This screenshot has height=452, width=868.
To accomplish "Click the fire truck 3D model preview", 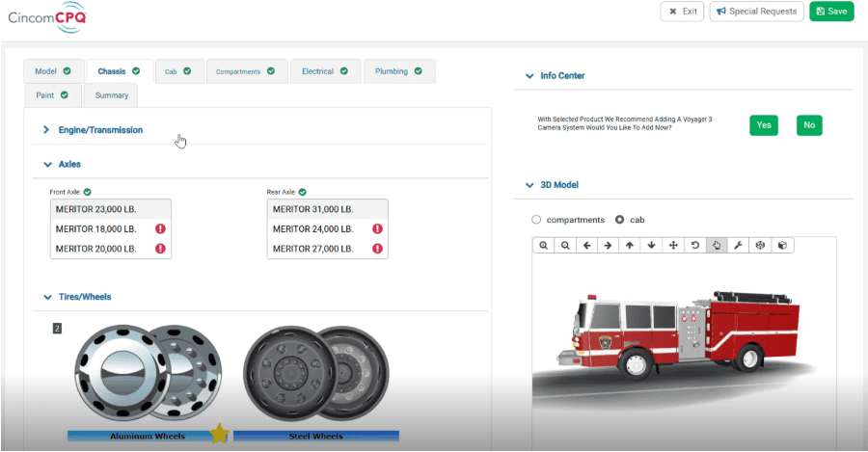I will pos(680,338).
